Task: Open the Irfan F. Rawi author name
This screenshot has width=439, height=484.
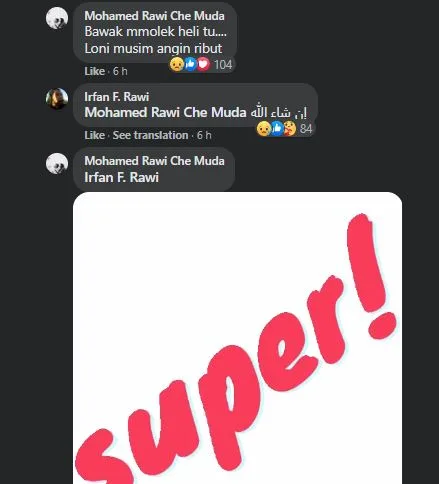Action: pyautogui.click(x=117, y=97)
